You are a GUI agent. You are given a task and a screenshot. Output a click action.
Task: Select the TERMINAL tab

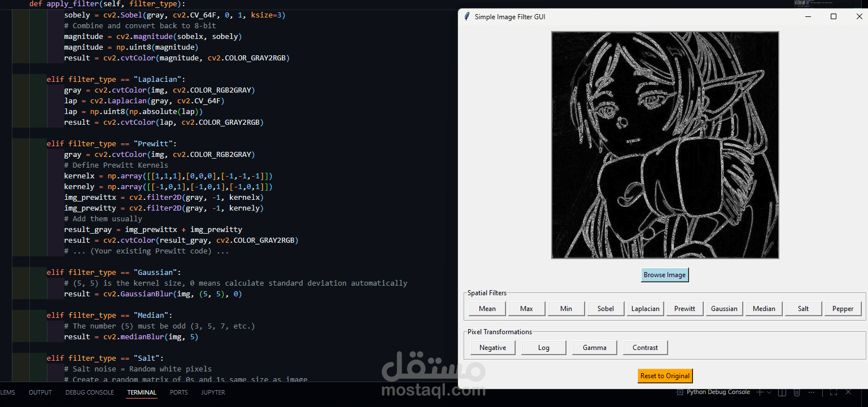point(142,392)
